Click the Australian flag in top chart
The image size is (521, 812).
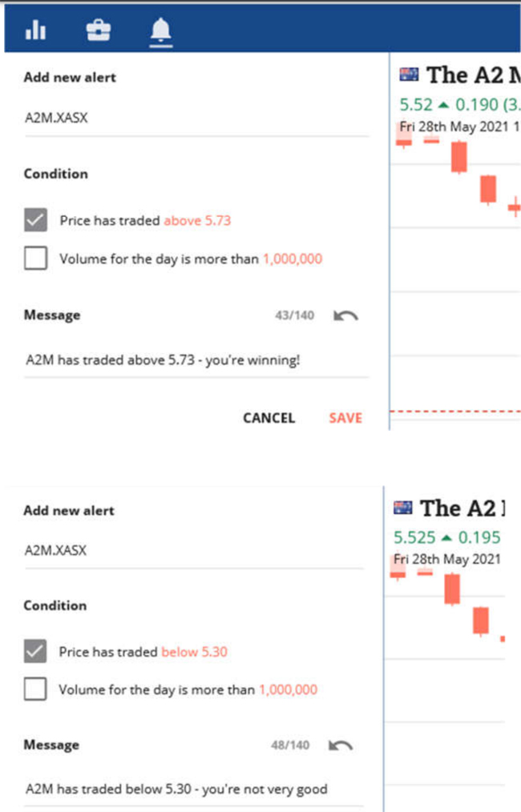409,74
